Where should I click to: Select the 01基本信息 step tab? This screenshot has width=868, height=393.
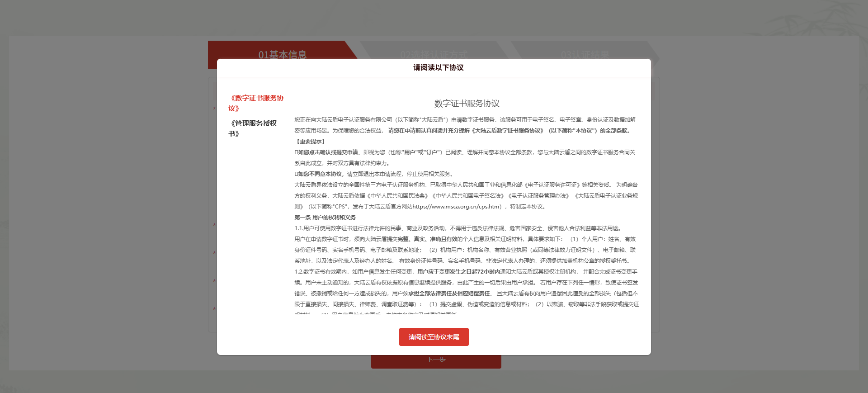283,54
